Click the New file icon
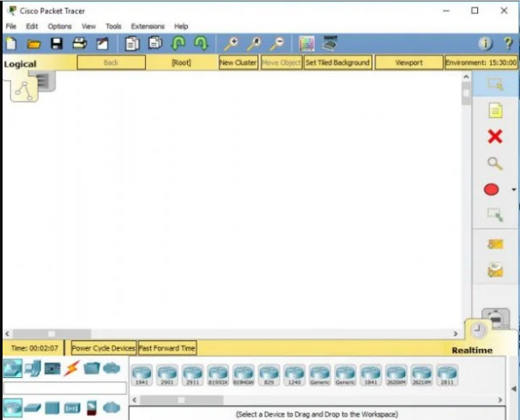 (x=12, y=44)
